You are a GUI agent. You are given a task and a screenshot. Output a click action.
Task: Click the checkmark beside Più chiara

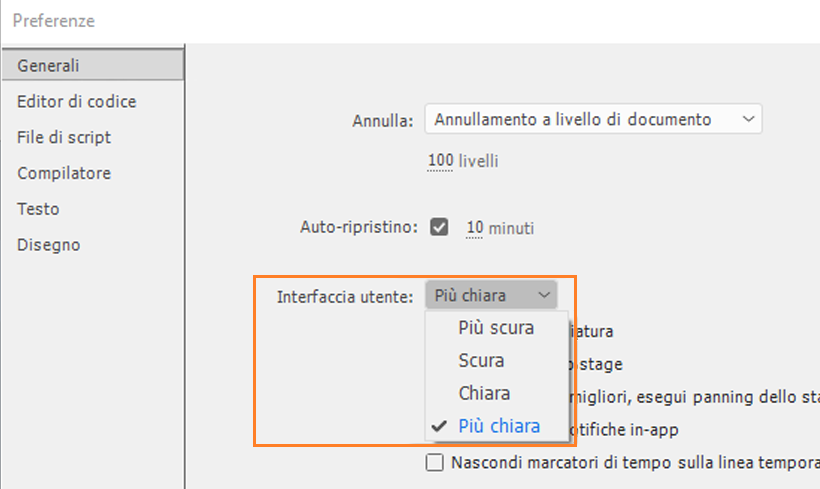pyautogui.click(x=438, y=426)
